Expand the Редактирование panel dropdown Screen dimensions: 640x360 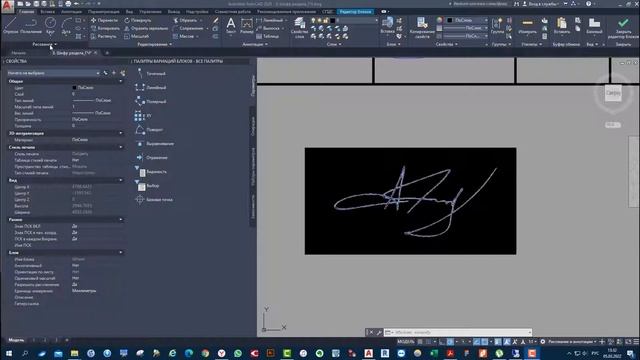154,44
